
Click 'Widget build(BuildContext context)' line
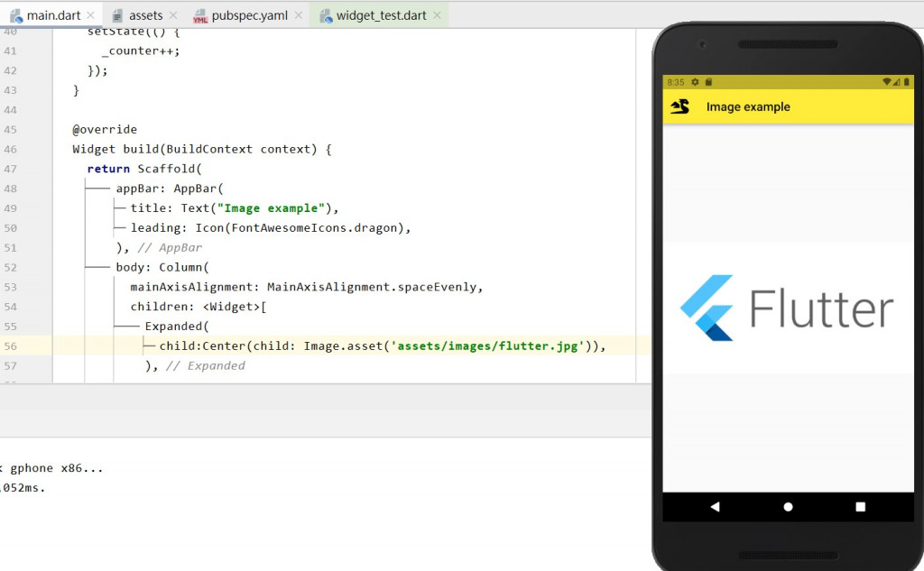pyautogui.click(x=201, y=149)
